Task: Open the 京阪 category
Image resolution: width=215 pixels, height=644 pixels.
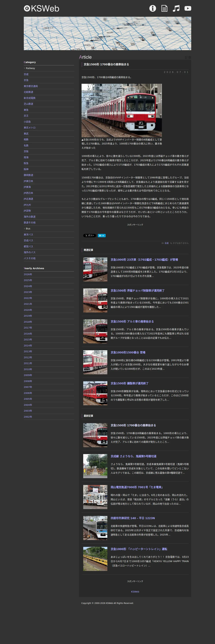Action: (x=26, y=151)
